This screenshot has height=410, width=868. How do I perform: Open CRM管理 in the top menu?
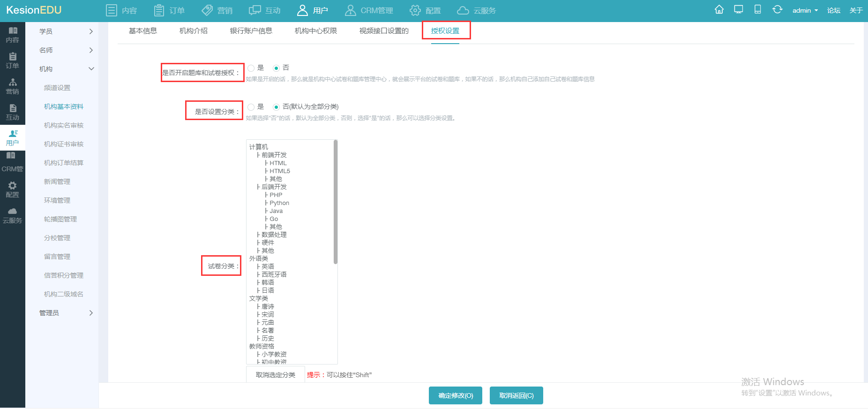369,10
